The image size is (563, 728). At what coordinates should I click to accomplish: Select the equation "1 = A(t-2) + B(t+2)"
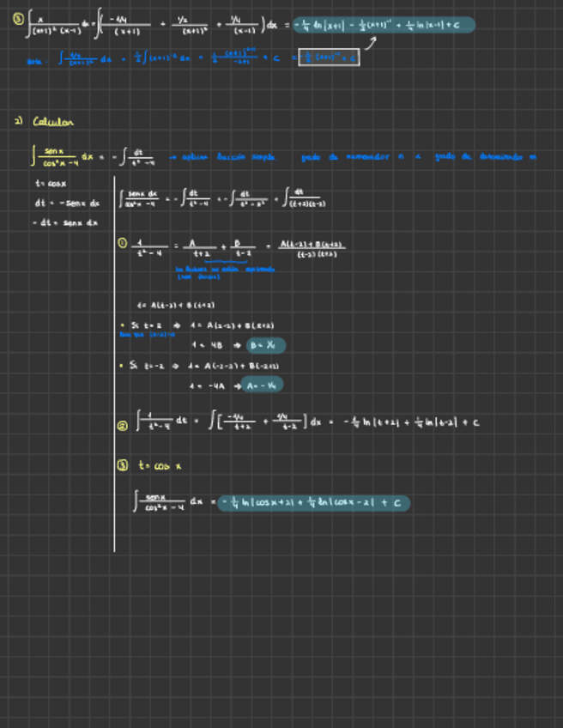coord(175,305)
